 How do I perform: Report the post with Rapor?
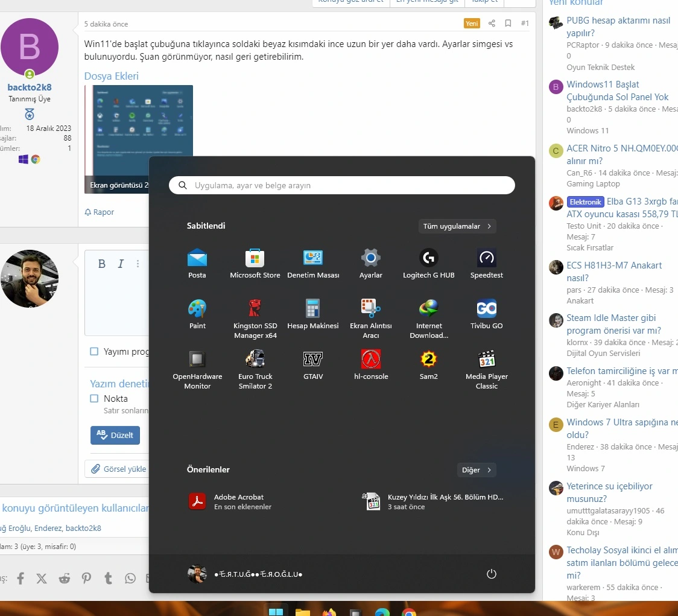(x=100, y=212)
